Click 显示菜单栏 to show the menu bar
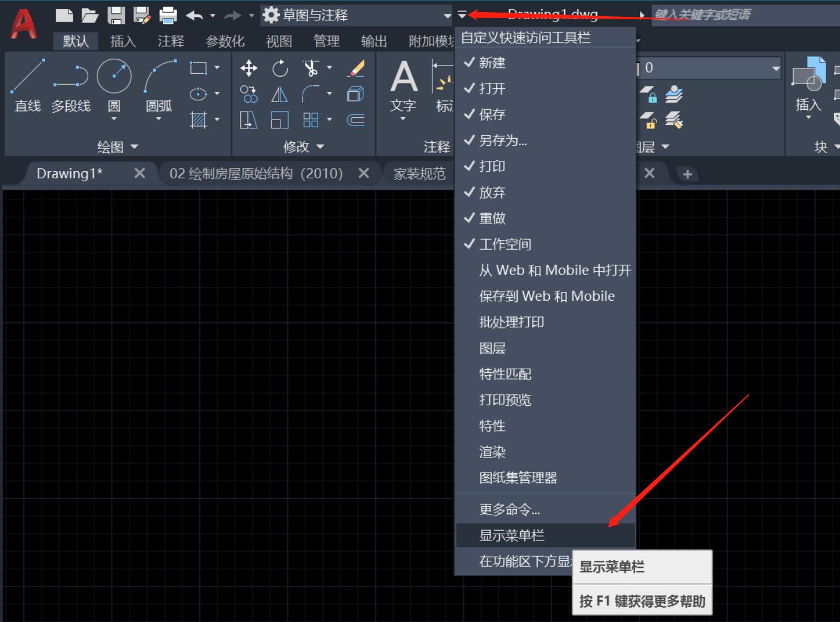This screenshot has width=840, height=622. click(x=512, y=535)
